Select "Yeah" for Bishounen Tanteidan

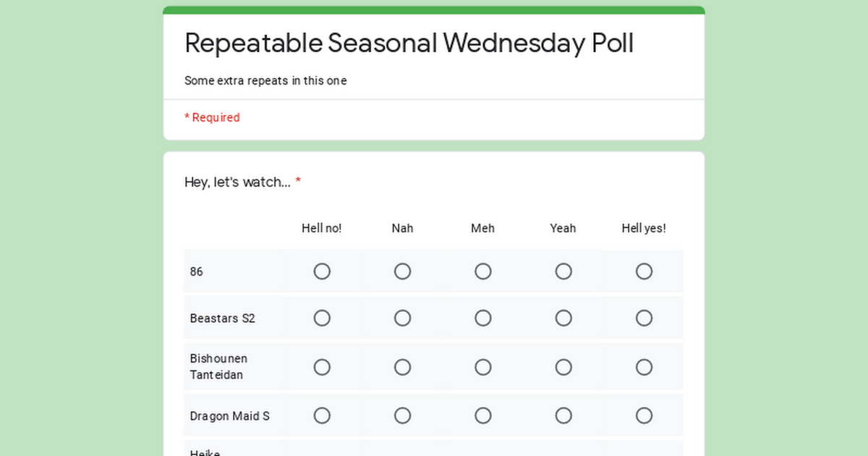tap(563, 367)
